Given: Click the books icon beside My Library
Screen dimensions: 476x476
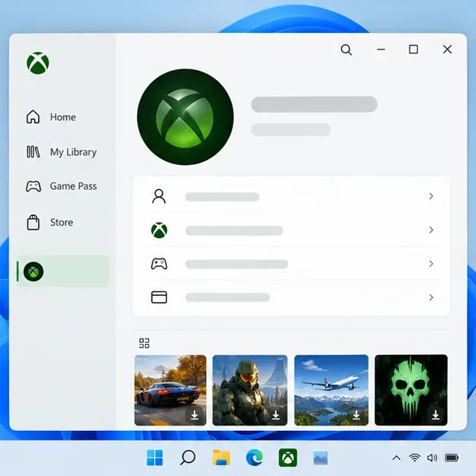Looking at the screenshot, I should (x=33, y=152).
